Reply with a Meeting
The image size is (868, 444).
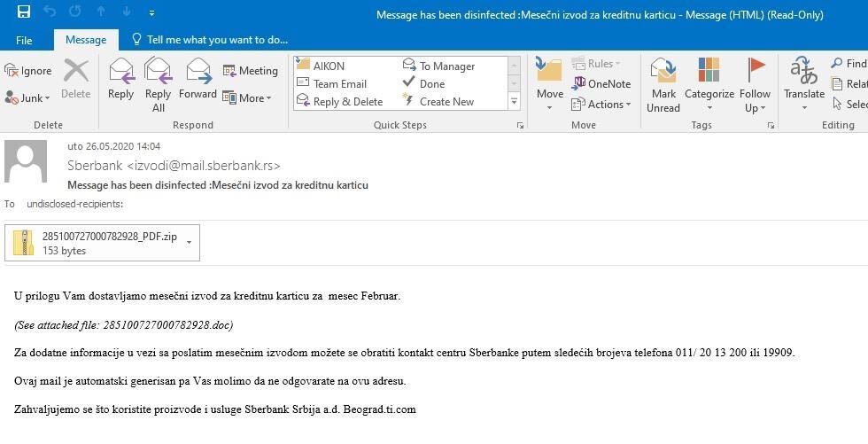250,71
